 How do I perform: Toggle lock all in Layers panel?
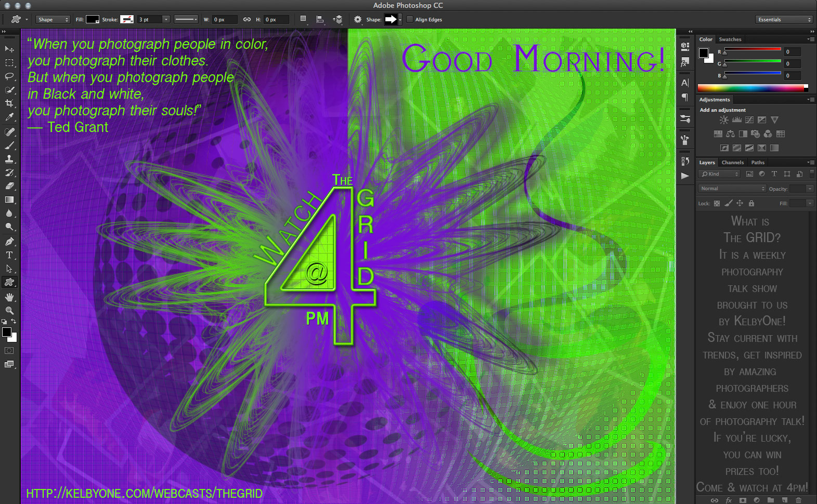[x=751, y=204]
